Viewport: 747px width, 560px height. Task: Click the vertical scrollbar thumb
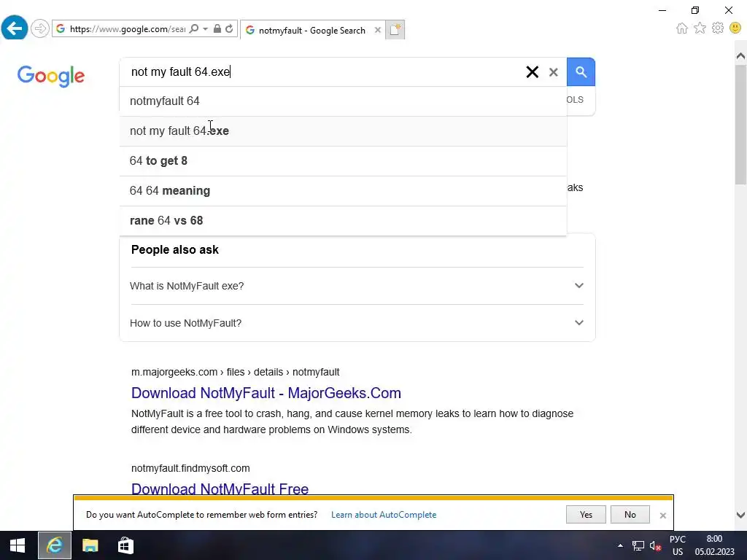[740, 124]
